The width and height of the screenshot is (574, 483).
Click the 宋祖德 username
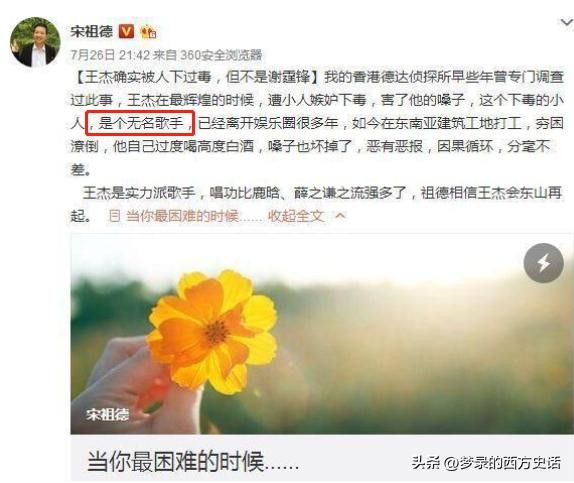point(92,31)
